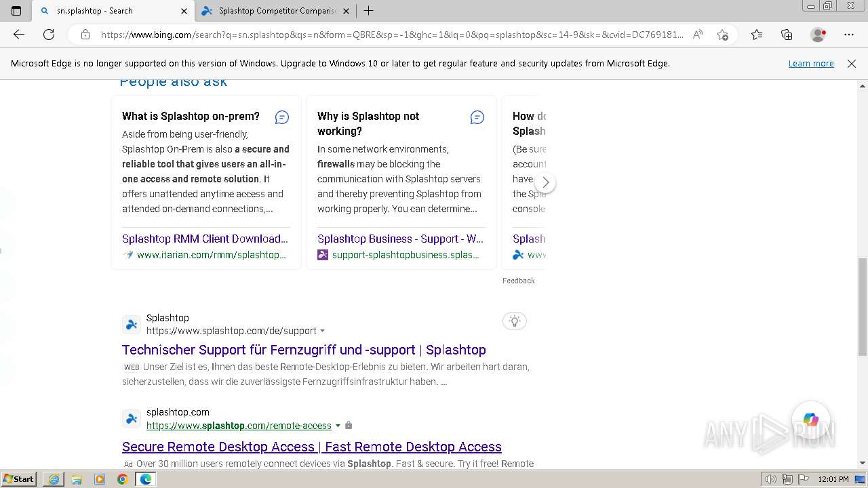The height and width of the screenshot is (488, 868).
Task: Open Splashtop Business - Support link
Action: pyautogui.click(x=400, y=239)
